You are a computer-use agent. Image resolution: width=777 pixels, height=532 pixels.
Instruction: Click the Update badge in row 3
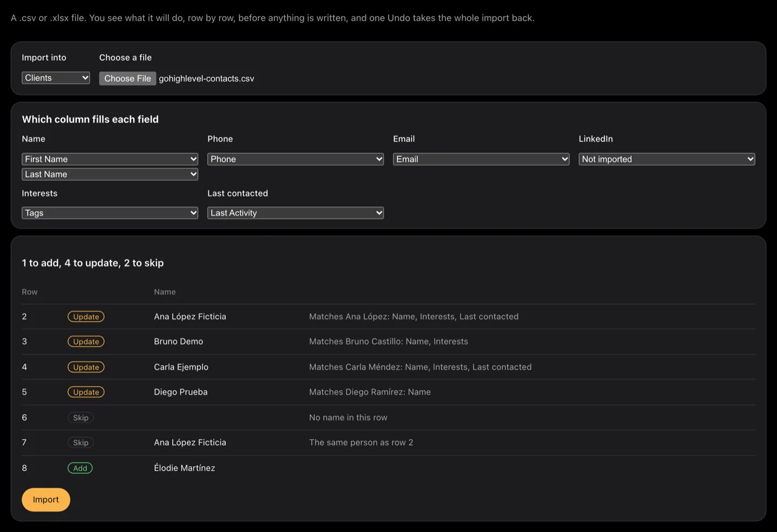pos(86,342)
